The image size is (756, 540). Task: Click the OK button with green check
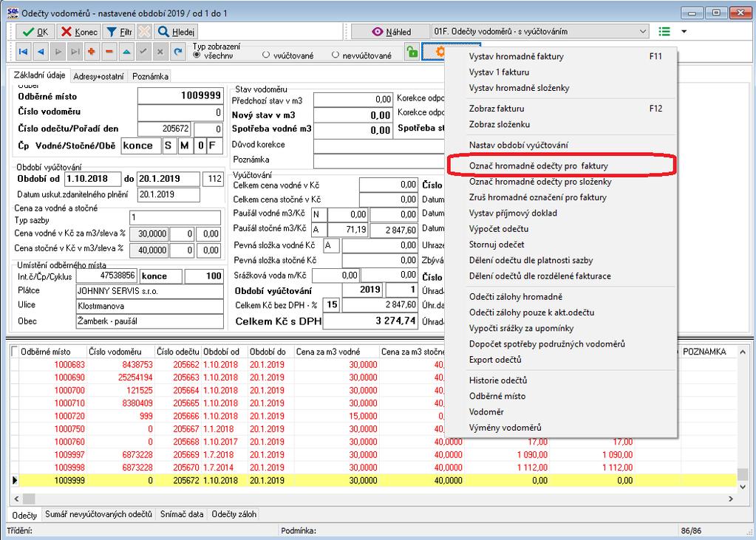35,32
